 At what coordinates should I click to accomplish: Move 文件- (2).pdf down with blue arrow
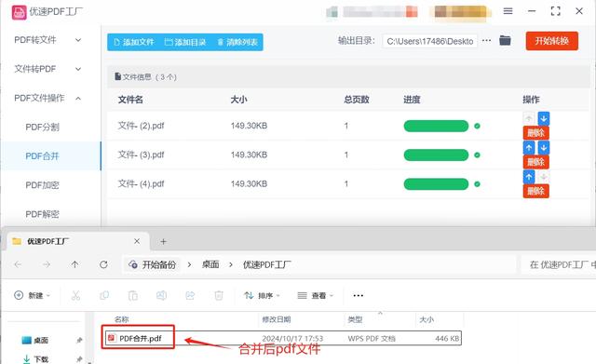click(x=544, y=118)
